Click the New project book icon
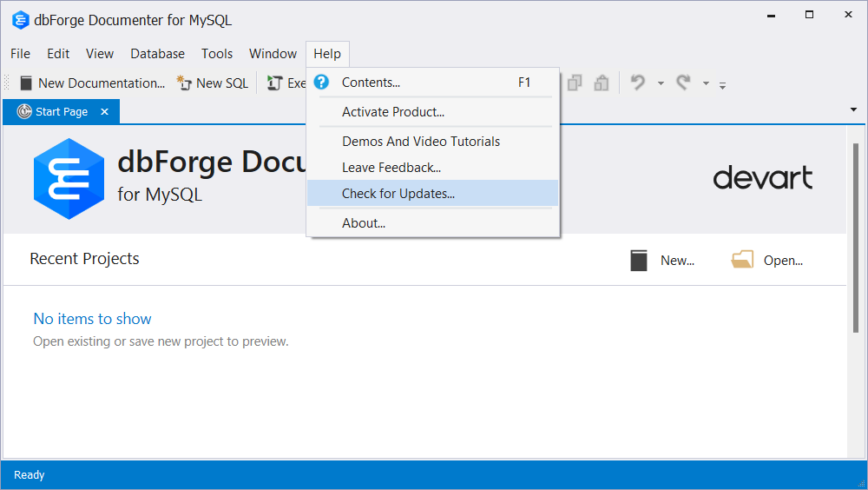 click(639, 260)
